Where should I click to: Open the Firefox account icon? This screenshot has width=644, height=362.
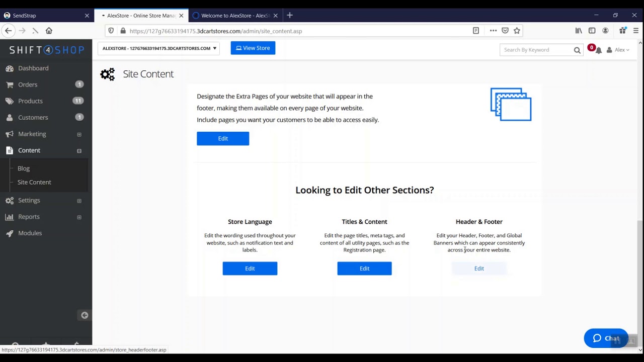coord(605,31)
